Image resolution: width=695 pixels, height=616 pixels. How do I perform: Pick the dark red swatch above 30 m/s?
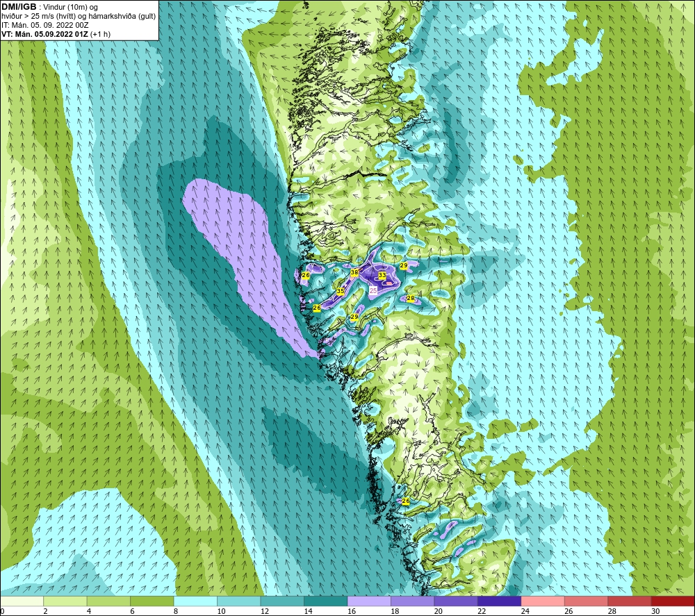(x=673, y=601)
